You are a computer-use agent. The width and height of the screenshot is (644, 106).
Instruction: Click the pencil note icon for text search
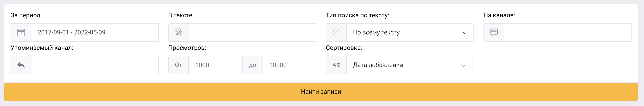(x=179, y=33)
